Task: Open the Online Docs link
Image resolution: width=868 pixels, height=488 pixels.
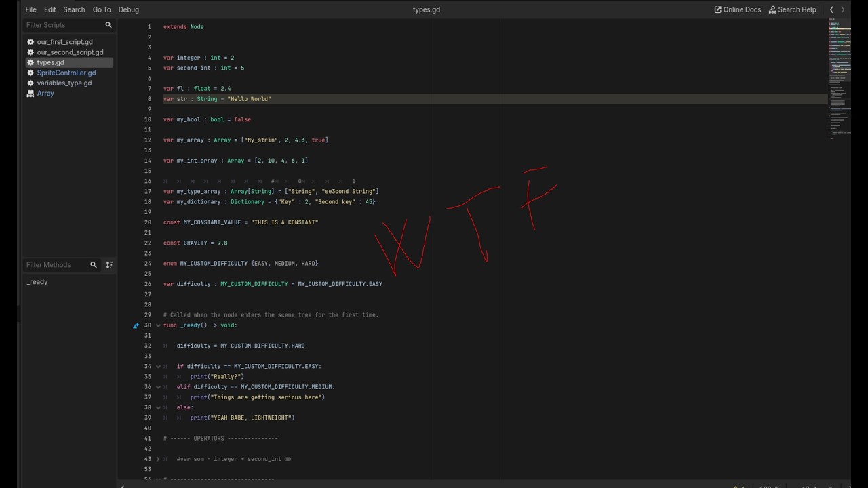Action: pyautogui.click(x=738, y=9)
